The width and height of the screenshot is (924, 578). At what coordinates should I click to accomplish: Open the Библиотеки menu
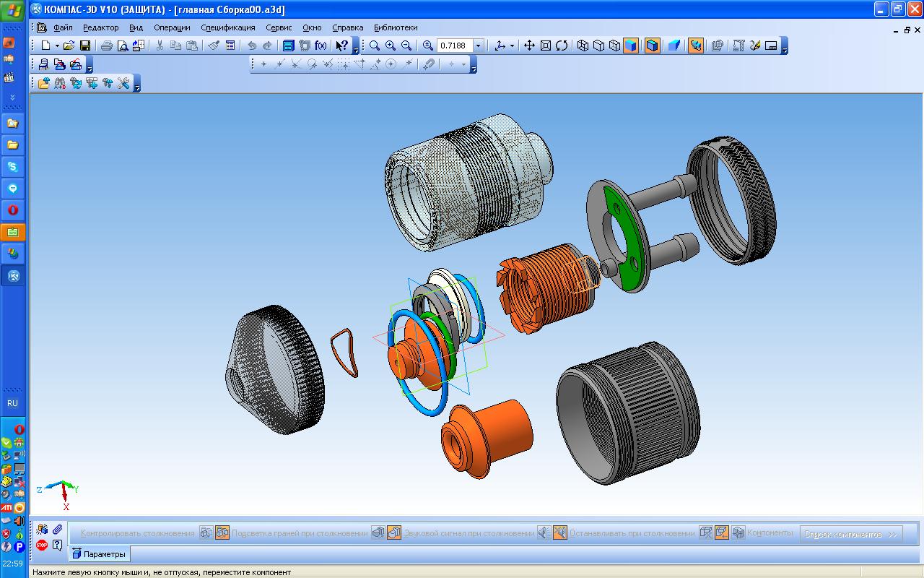click(396, 27)
